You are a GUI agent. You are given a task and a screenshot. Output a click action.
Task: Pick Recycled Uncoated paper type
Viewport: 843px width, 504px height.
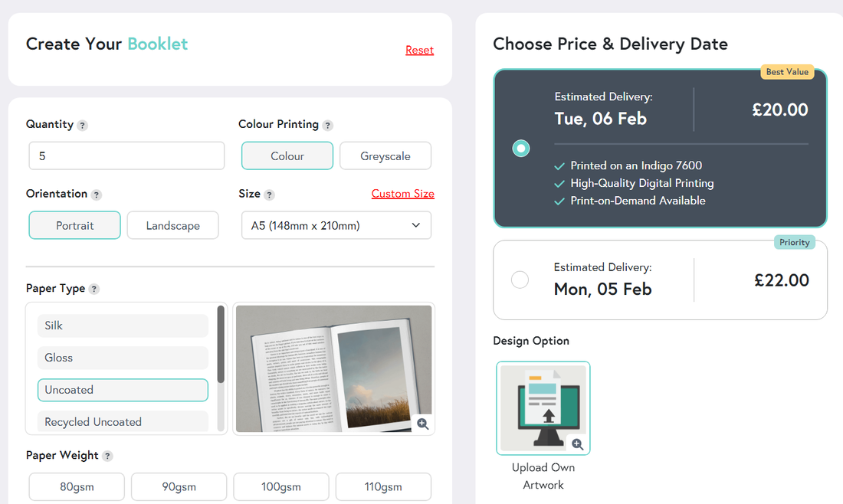(123, 421)
